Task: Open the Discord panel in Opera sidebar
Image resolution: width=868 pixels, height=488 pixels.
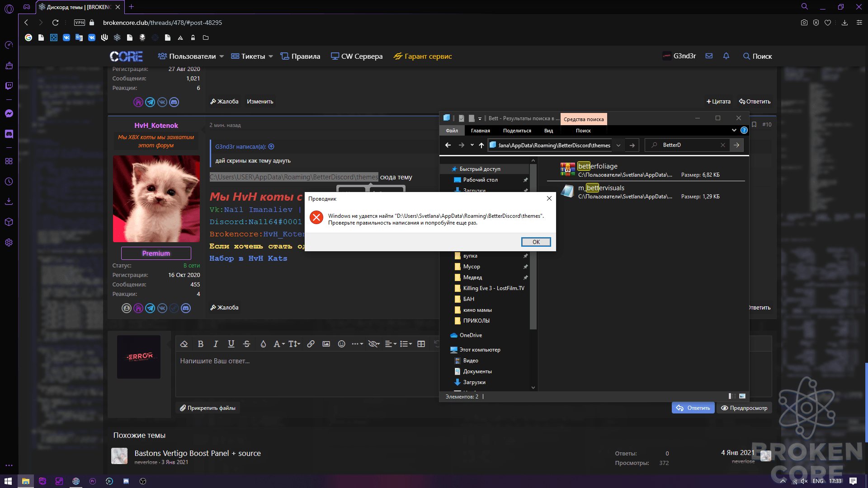Action: click(9, 134)
